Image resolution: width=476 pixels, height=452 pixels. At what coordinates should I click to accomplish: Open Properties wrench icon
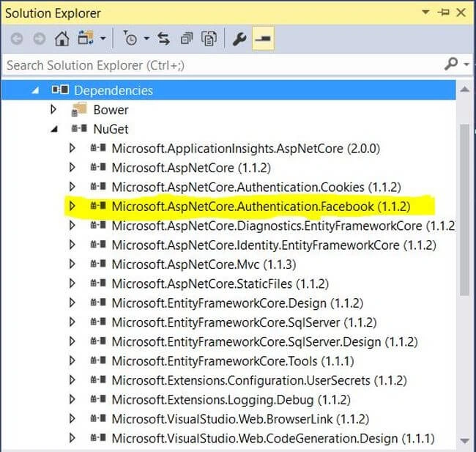click(x=239, y=39)
